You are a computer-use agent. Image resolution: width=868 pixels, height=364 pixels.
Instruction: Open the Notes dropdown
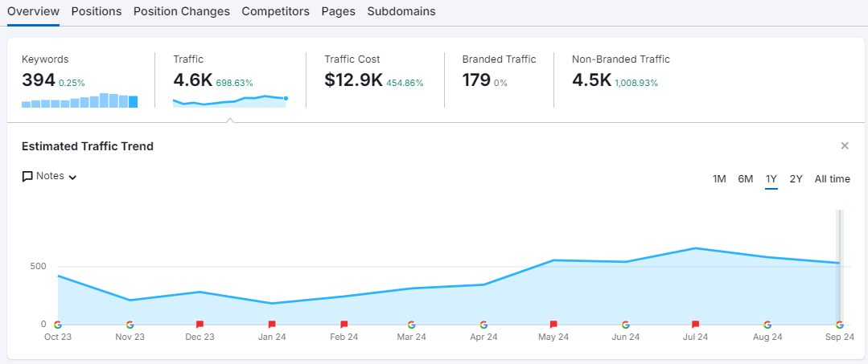50,177
